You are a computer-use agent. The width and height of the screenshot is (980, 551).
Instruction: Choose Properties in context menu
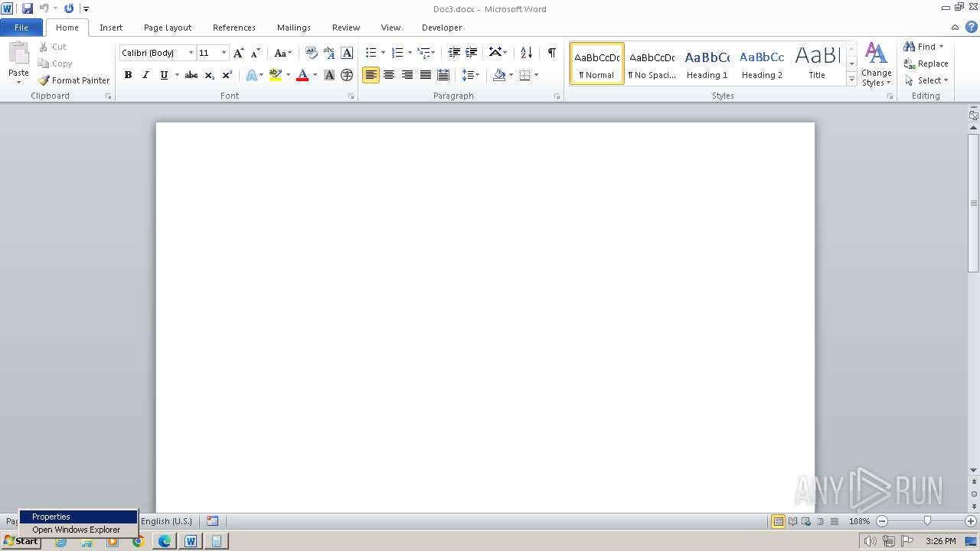pyautogui.click(x=78, y=517)
